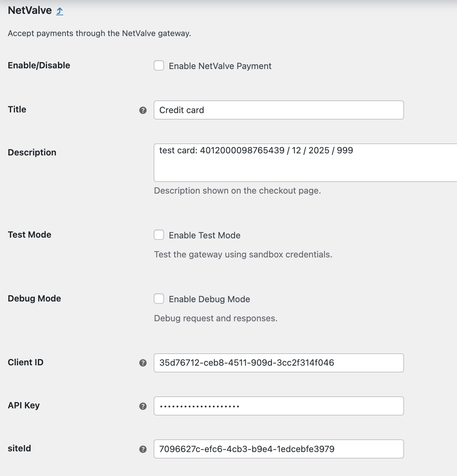Focus the Title input containing Credit card

click(x=279, y=110)
